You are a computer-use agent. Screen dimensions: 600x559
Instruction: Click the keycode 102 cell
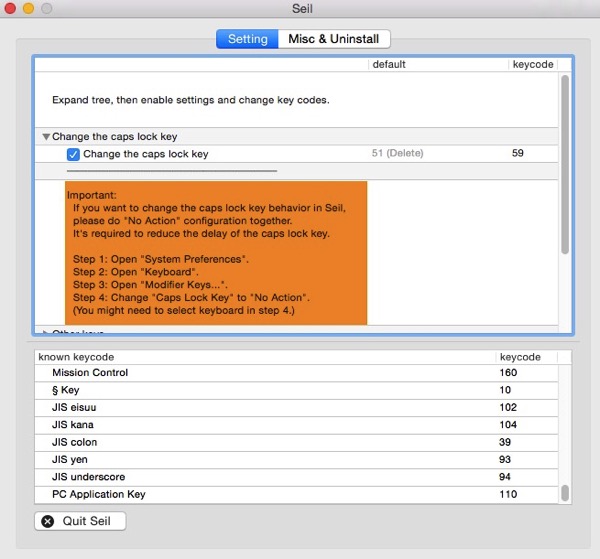(508, 407)
